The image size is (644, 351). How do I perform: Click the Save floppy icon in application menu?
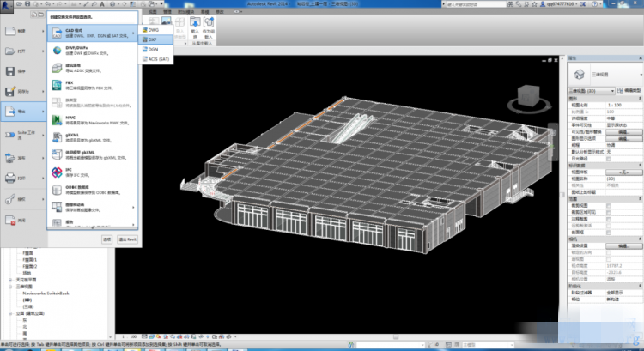(10, 71)
